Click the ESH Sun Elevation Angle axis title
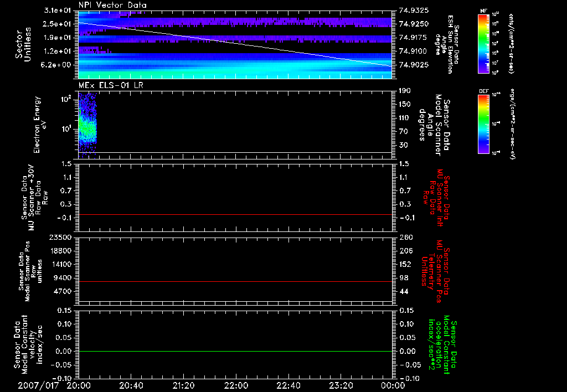Screen dimensions: 567x392 (x=447, y=44)
